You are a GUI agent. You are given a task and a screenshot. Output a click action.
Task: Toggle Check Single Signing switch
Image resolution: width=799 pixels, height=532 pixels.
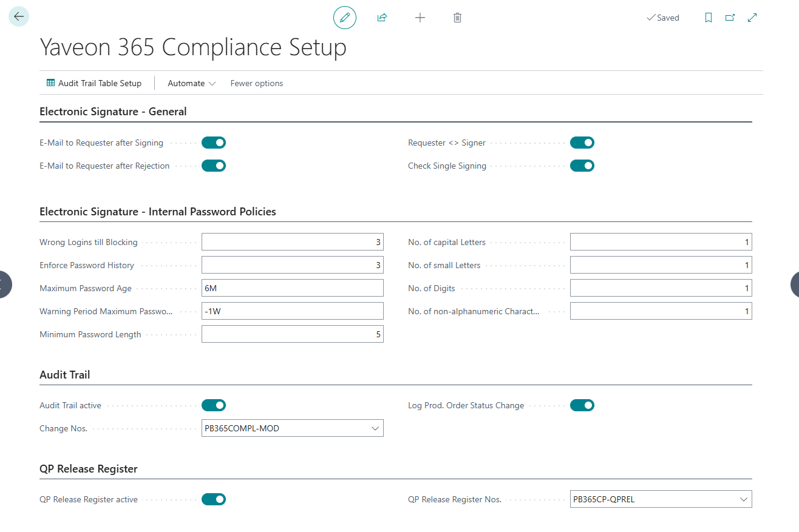(x=582, y=166)
